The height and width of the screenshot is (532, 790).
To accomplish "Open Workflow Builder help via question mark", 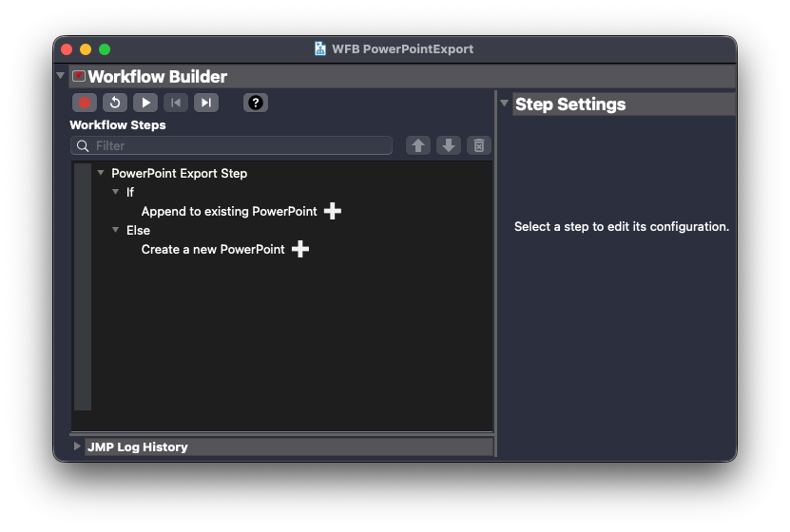I will pos(256,103).
